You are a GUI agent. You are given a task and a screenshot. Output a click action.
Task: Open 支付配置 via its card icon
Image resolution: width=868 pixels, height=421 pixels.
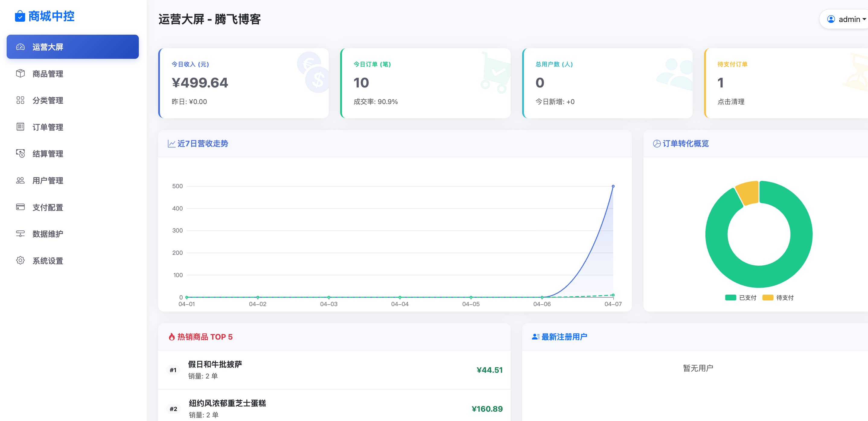21,207
